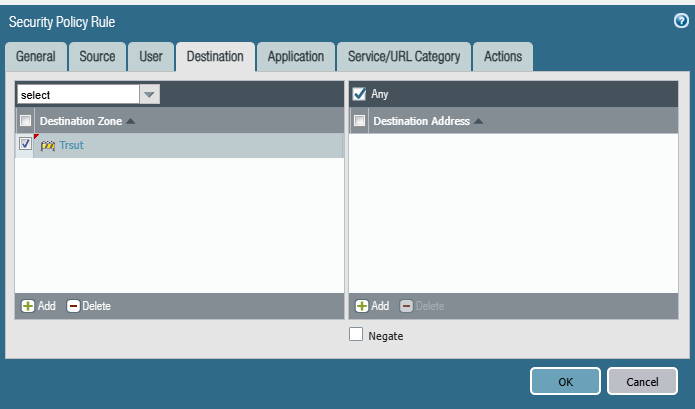695x409 pixels.
Task: Check the Destination Zone header select-all checkbox
Action: 25,121
